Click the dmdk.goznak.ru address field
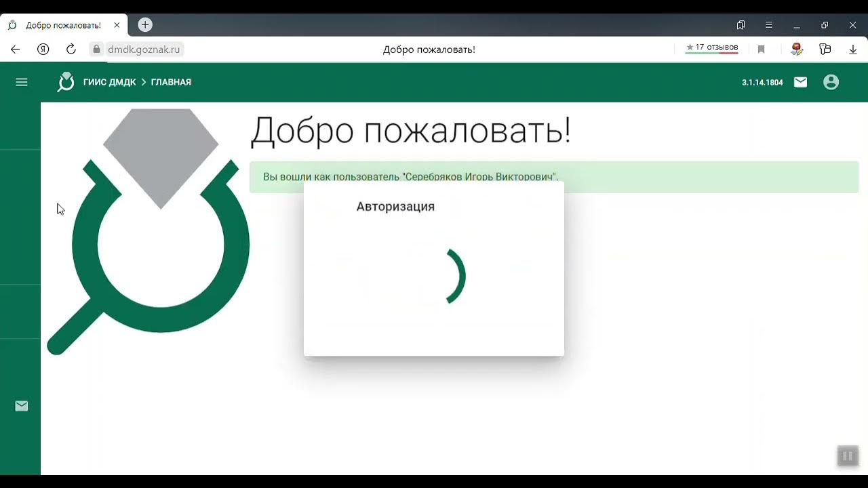868x488 pixels. 144,49
